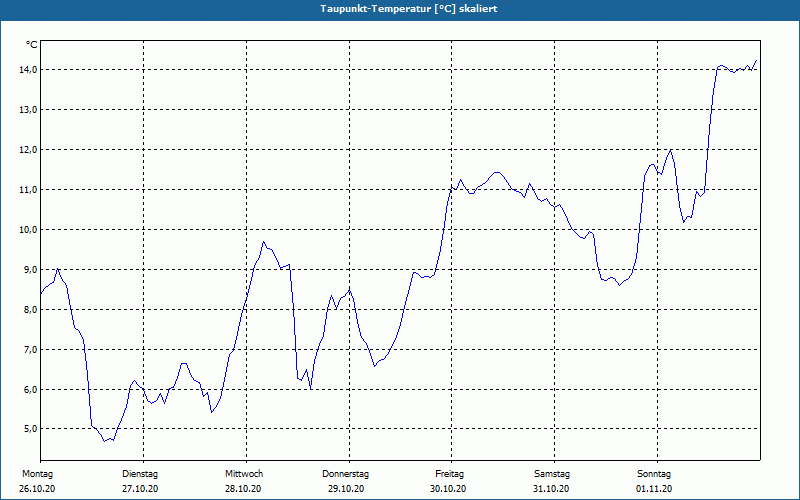Click the date 29.10.20
The height and width of the screenshot is (500, 800).
346,489
